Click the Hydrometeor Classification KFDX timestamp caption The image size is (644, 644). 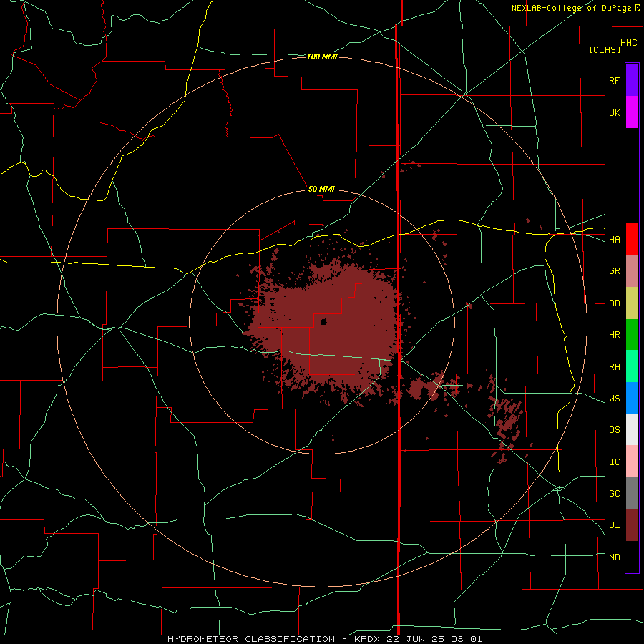[324, 639]
